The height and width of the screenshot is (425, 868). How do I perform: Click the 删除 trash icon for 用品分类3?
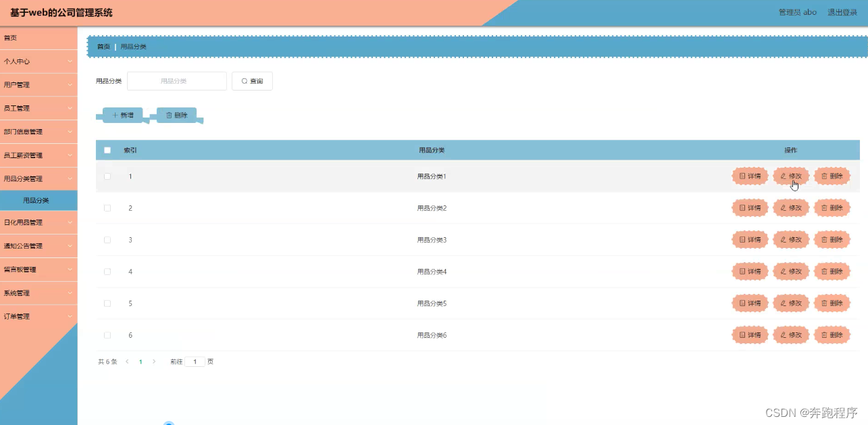pos(824,239)
